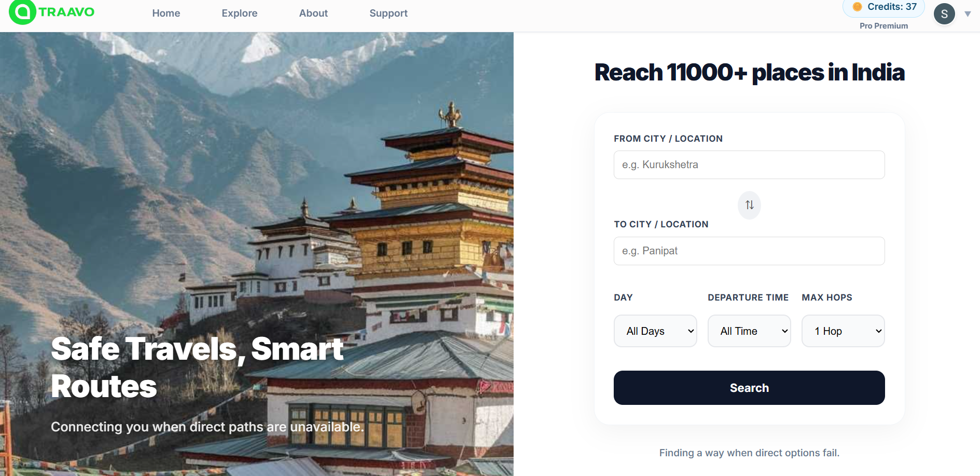Click the Credits: 37 badge
Viewport: 980px width, 476px height.
884,7
